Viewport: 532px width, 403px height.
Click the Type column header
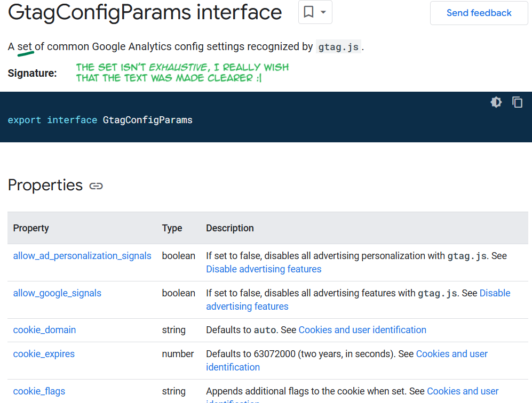(172, 228)
